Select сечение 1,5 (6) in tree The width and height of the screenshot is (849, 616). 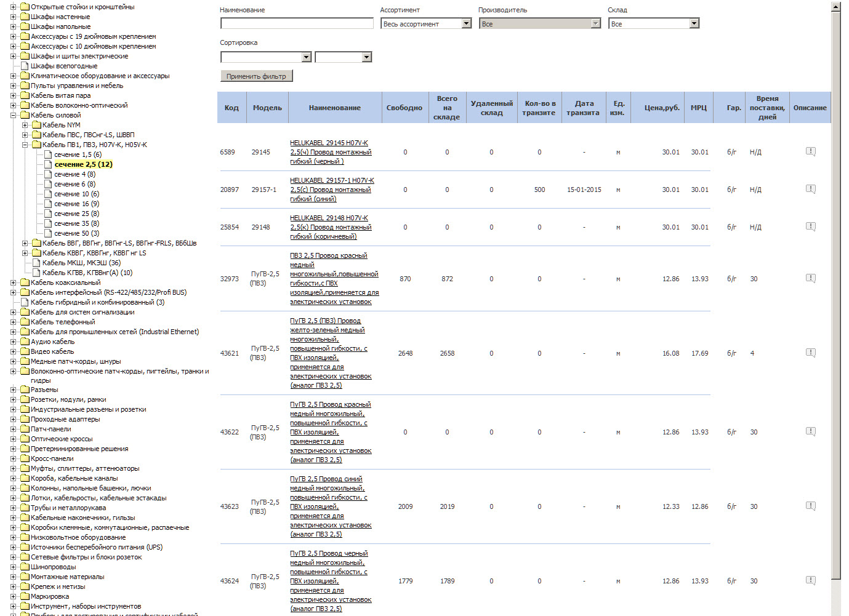(78, 154)
